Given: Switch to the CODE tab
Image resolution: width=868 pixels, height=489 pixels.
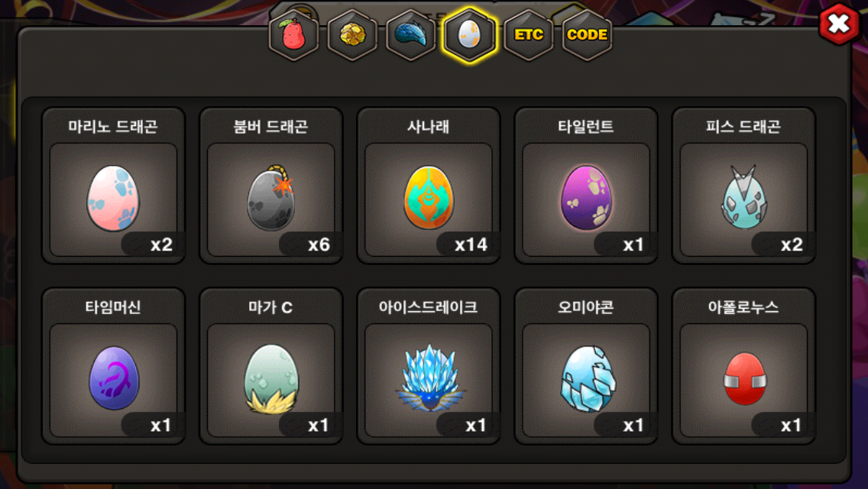Looking at the screenshot, I should tap(588, 35).
